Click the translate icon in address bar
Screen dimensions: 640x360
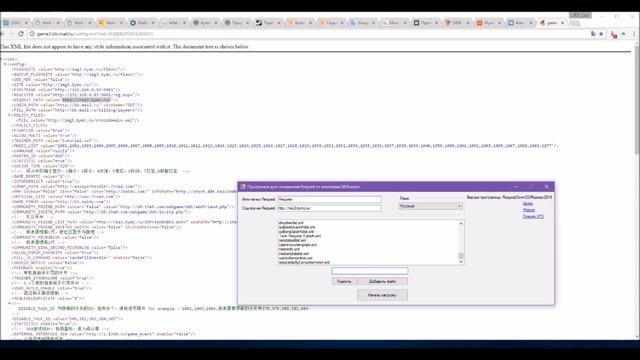point(593,34)
